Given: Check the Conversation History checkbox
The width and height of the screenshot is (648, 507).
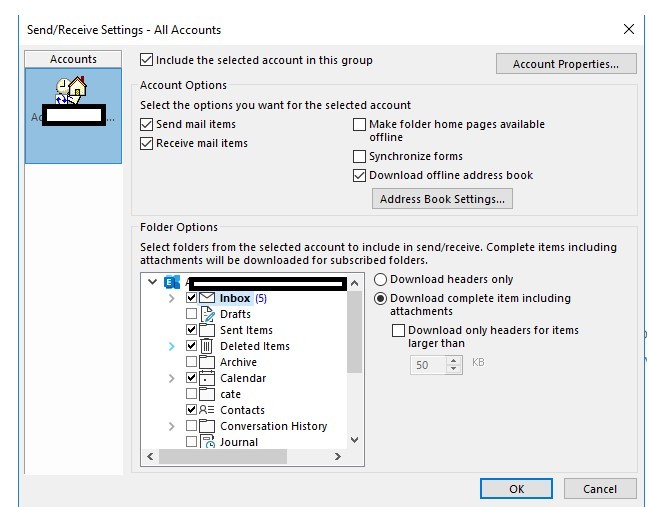Looking at the screenshot, I should click(x=191, y=425).
